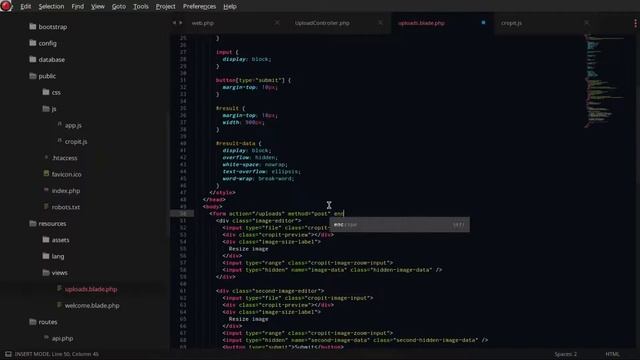Screen dimensions: 640x360
Task: Switch to the UploadController.php tab
Action: (x=322, y=23)
